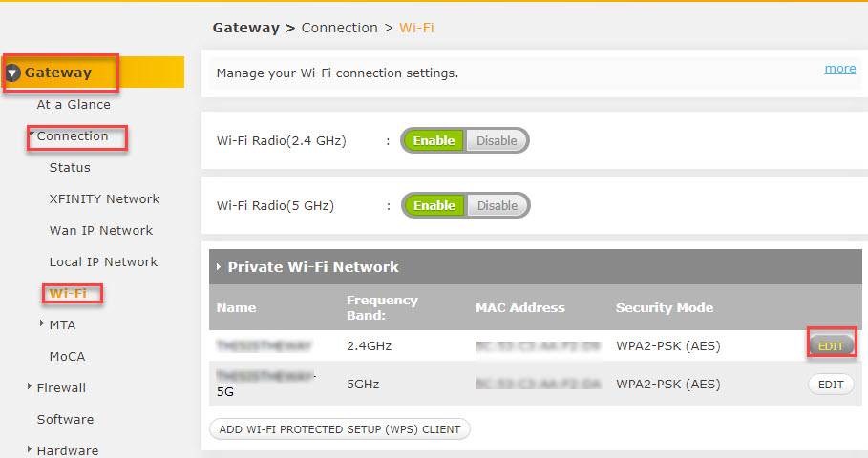Viewport: 868px width, 458px height.
Task: Collapse the Connection submenu arrow
Action: pyautogui.click(x=32, y=135)
